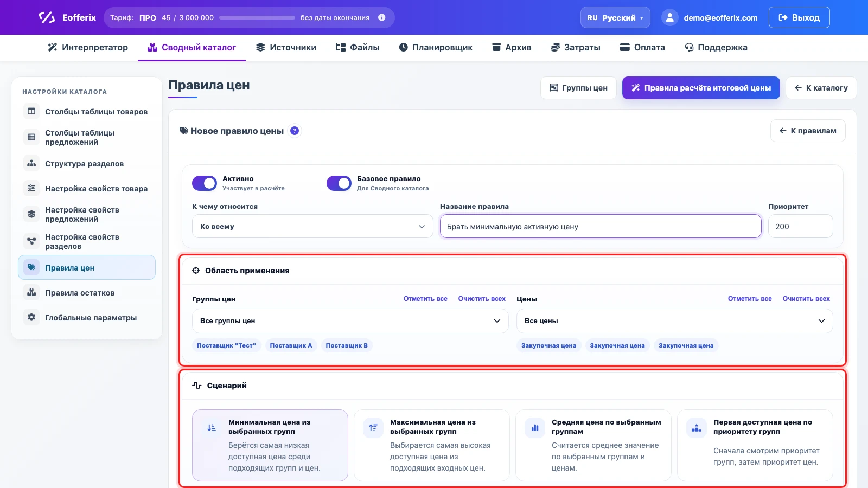
Task: Open the Интерпретатор tab
Action: pos(88,47)
